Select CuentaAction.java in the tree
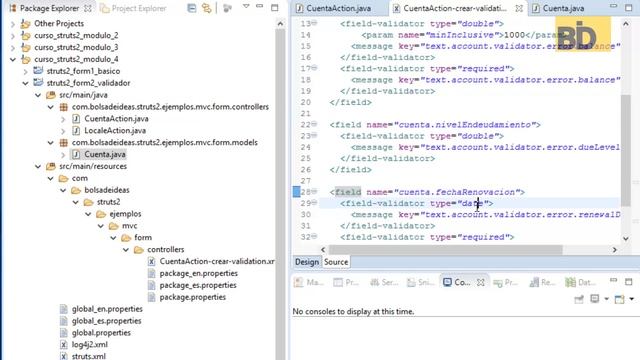The width and height of the screenshot is (640, 360). 116,119
